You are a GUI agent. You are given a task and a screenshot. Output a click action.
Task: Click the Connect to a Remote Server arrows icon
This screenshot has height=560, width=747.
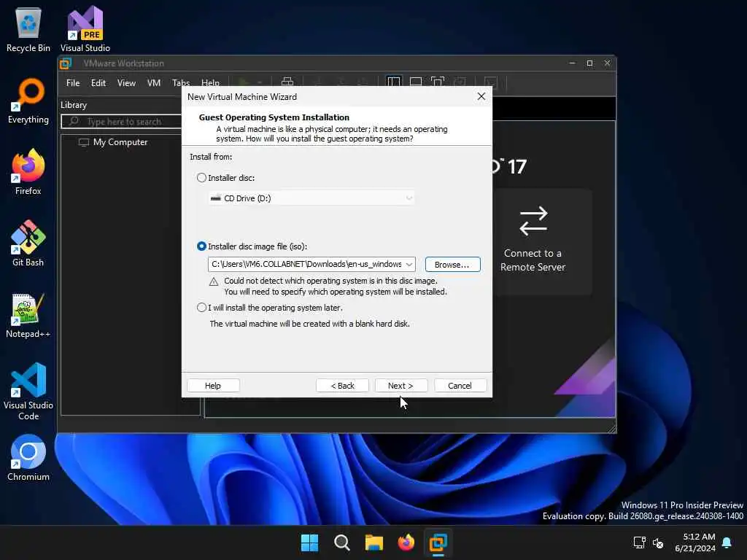(533, 221)
